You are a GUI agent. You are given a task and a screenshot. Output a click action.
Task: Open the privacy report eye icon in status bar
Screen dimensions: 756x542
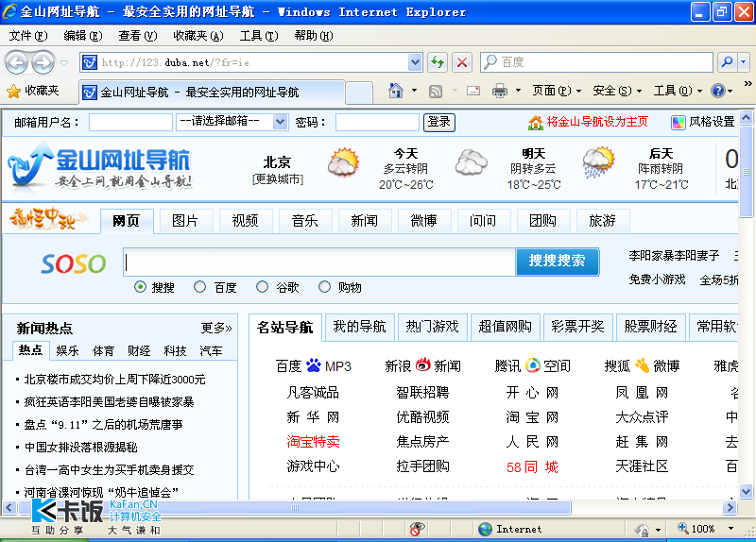[x=417, y=529]
